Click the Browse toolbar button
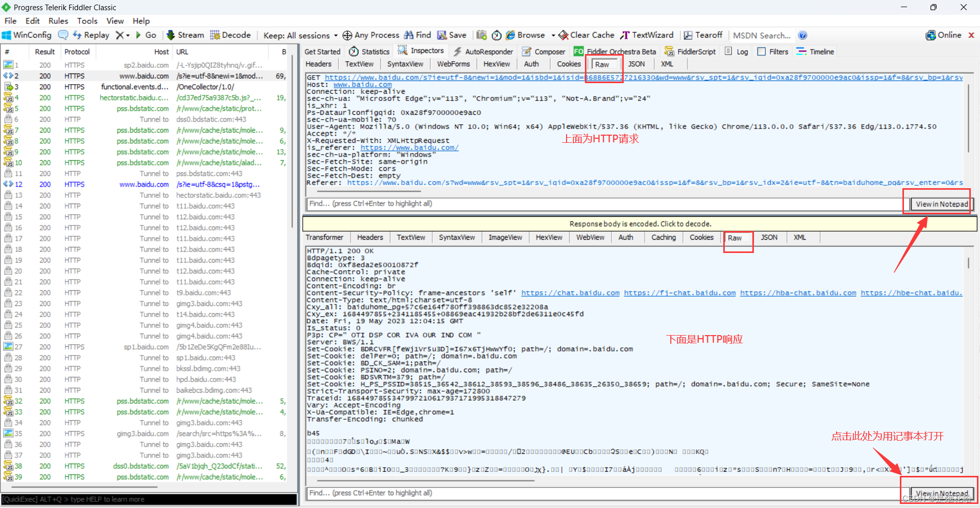 525,35
